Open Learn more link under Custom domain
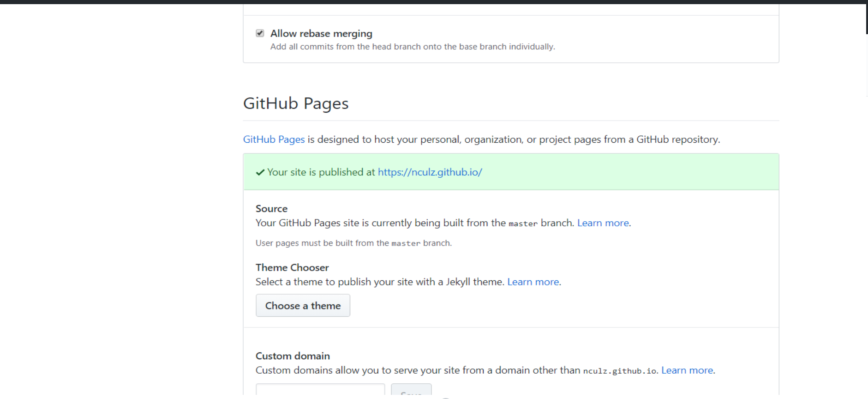This screenshot has width=868, height=399. [687, 370]
